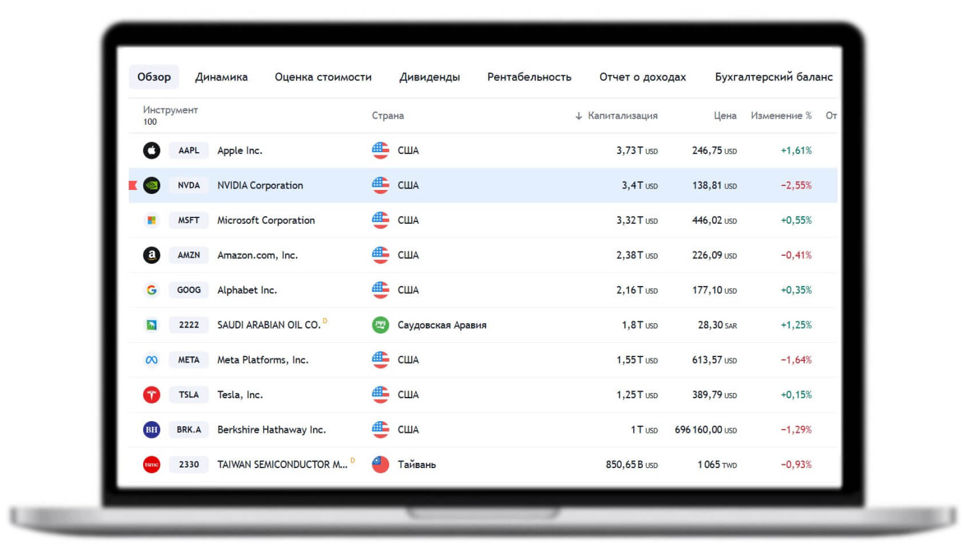This screenshot has width=980, height=551.
Task: Sort by the Инструмент column header
Action: coord(171,110)
